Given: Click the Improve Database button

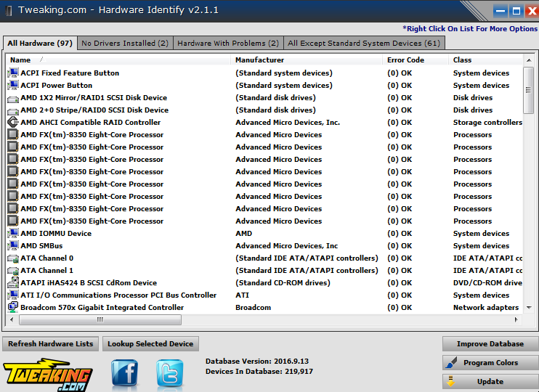Looking at the screenshot, I should click(x=490, y=344).
